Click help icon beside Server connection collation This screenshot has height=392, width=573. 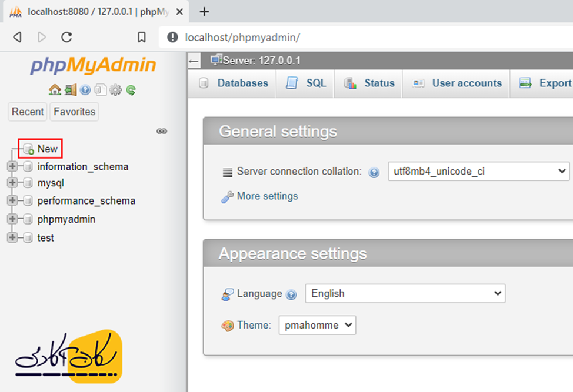374,172
